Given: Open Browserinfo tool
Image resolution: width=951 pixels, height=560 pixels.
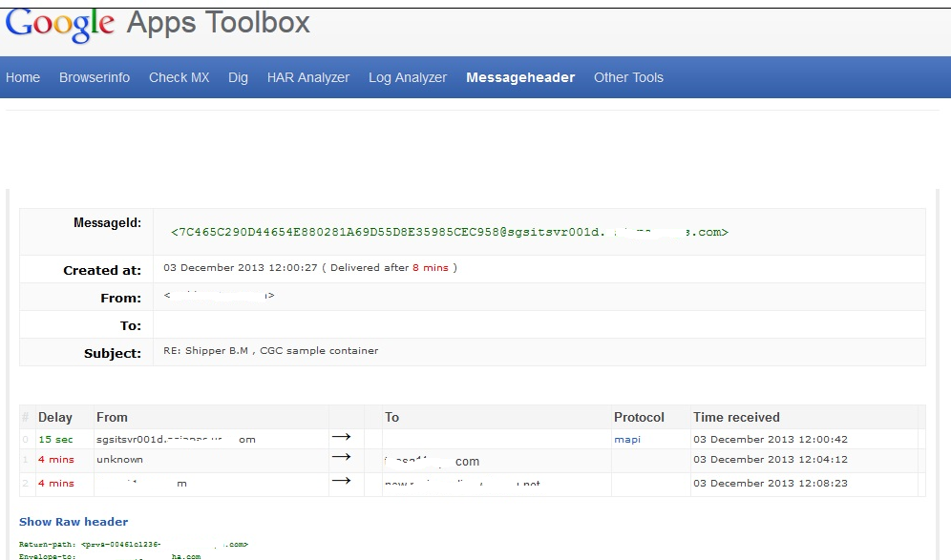Looking at the screenshot, I should (95, 77).
